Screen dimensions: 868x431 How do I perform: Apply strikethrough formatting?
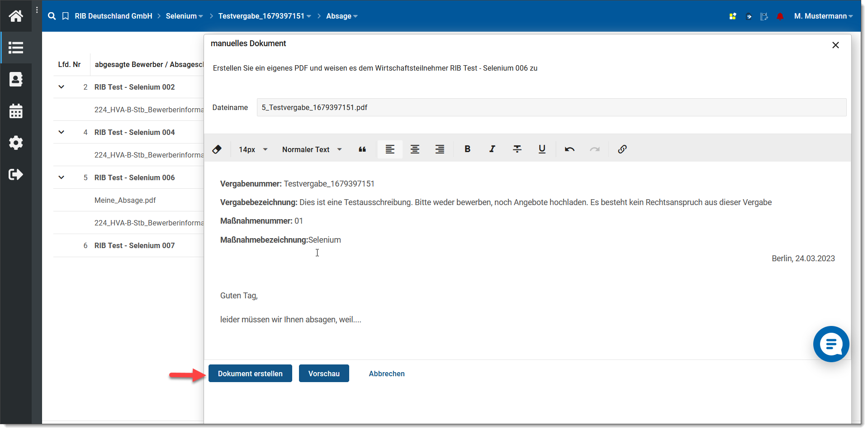click(517, 149)
